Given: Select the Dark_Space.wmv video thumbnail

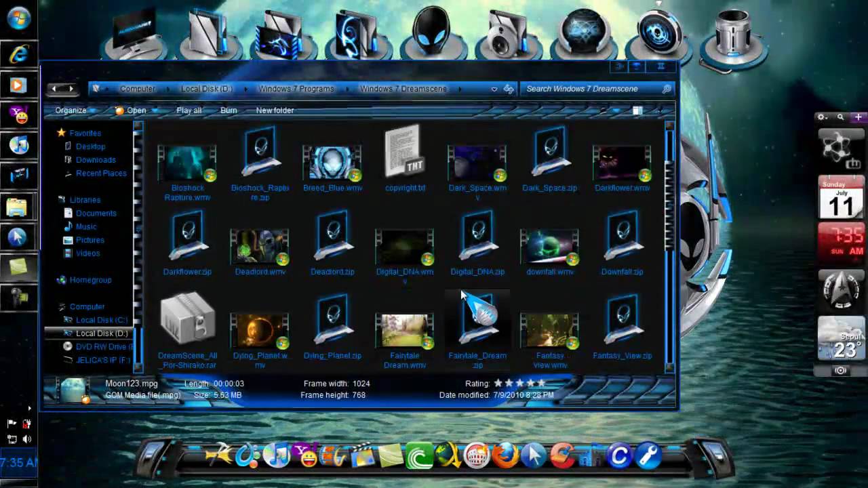Looking at the screenshot, I should (x=477, y=163).
